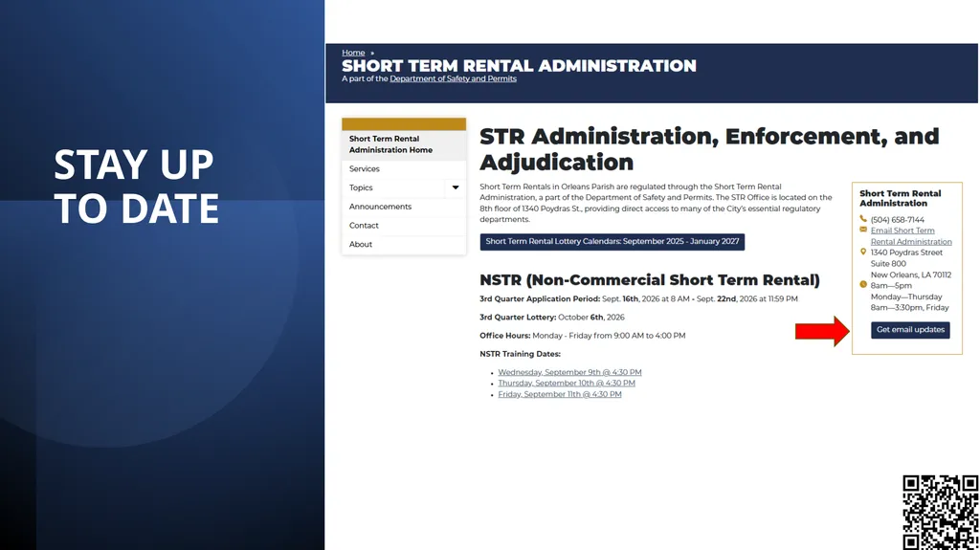Click the 3rd Quarter Application Period line
980x550 pixels.
click(x=638, y=299)
